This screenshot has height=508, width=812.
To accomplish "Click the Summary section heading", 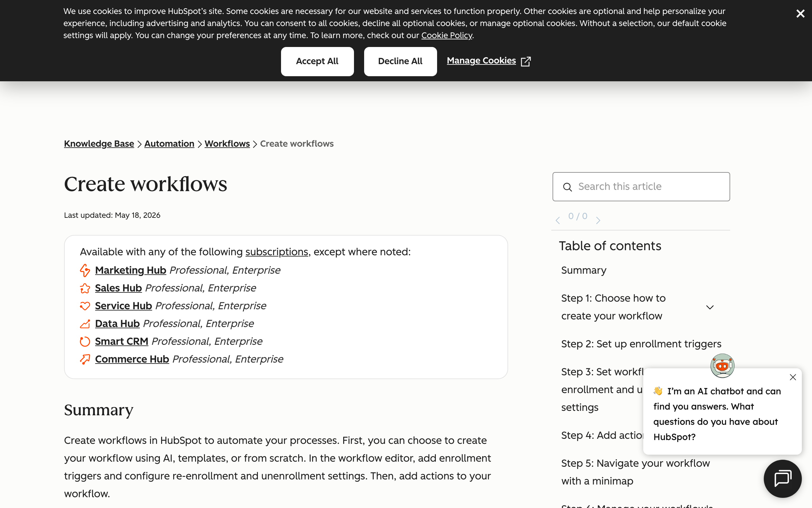I will coord(99,410).
